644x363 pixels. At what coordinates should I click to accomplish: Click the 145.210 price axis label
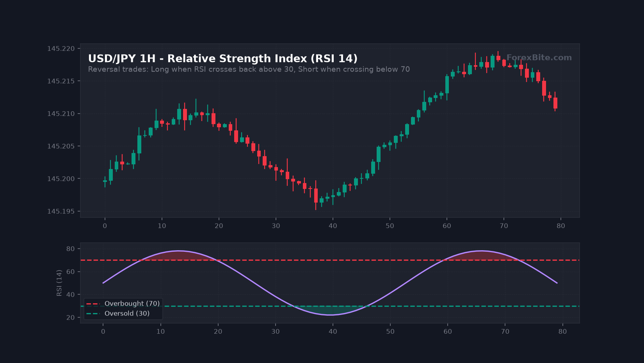61,114
